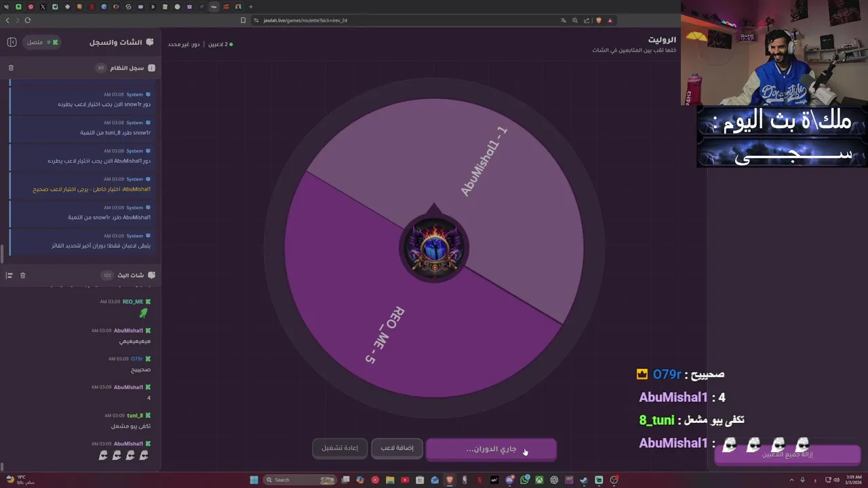Click the 'دور: غير محدد' turn label
868x488 pixels.
click(184, 44)
